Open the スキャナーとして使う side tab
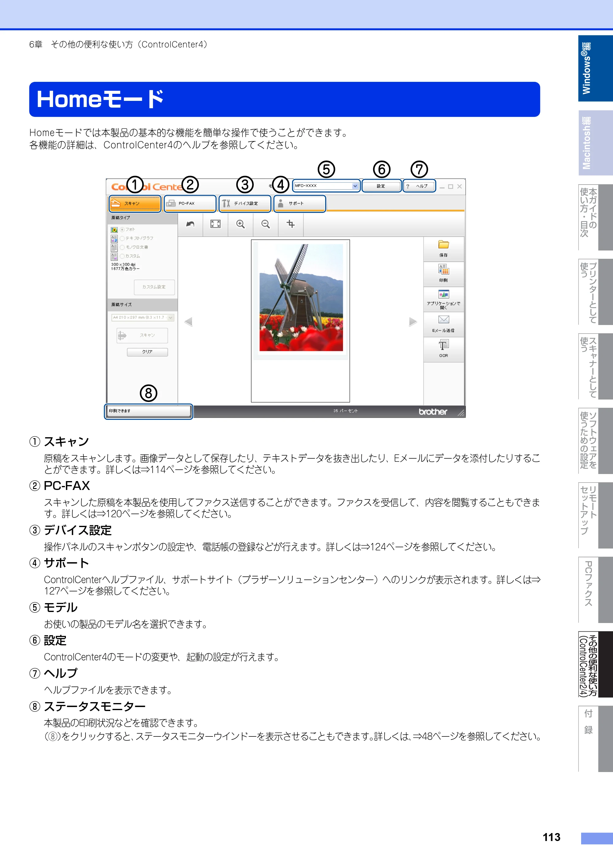 click(x=595, y=366)
